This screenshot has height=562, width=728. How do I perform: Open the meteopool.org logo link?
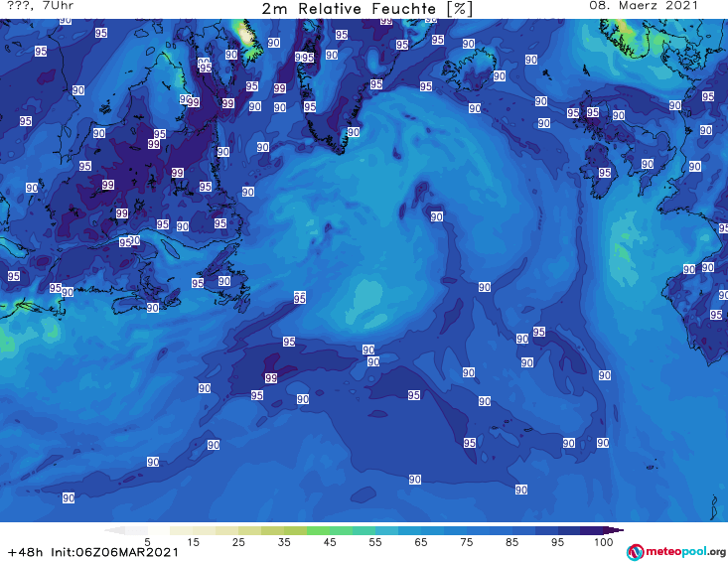click(x=676, y=552)
